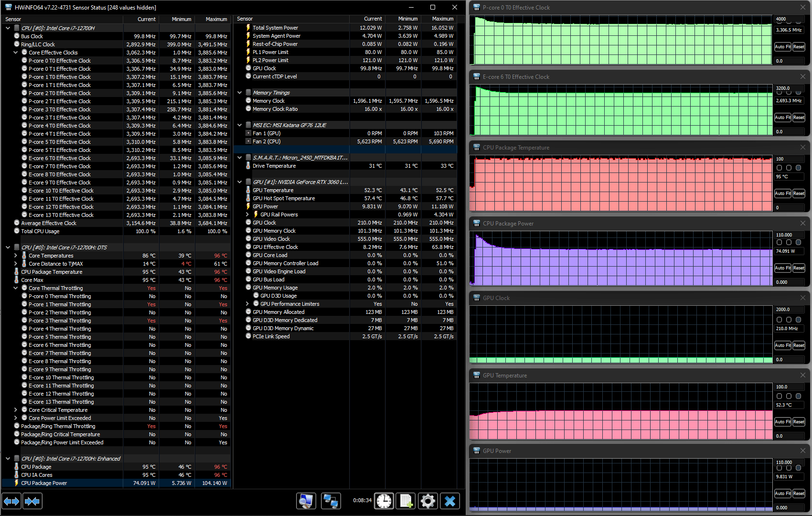Viewport: 812px width, 516px height.
Task: Open the remote center networked computers icon
Action: [331, 501]
